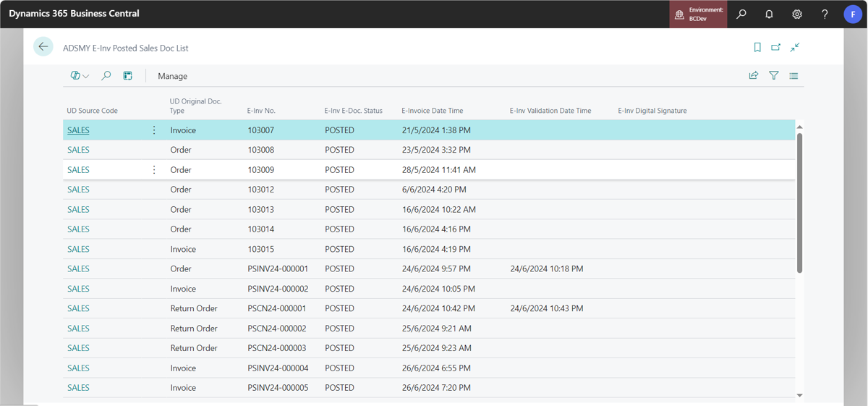Toggle the filter pane
The height and width of the screenshot is (406, 868).
774,75
